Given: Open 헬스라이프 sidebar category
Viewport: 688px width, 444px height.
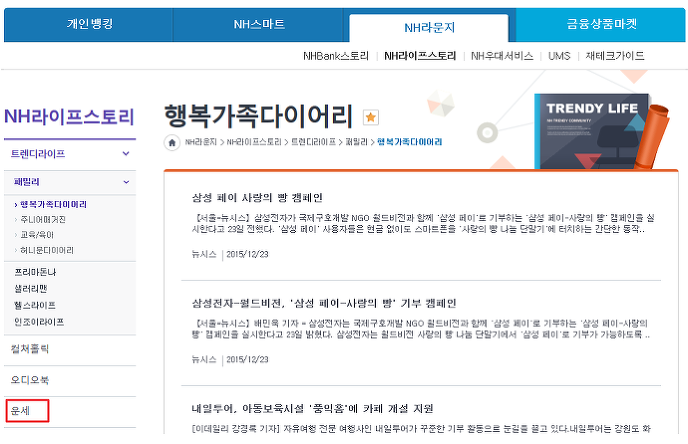Looking at the screenshot, I should pos(35,305).
